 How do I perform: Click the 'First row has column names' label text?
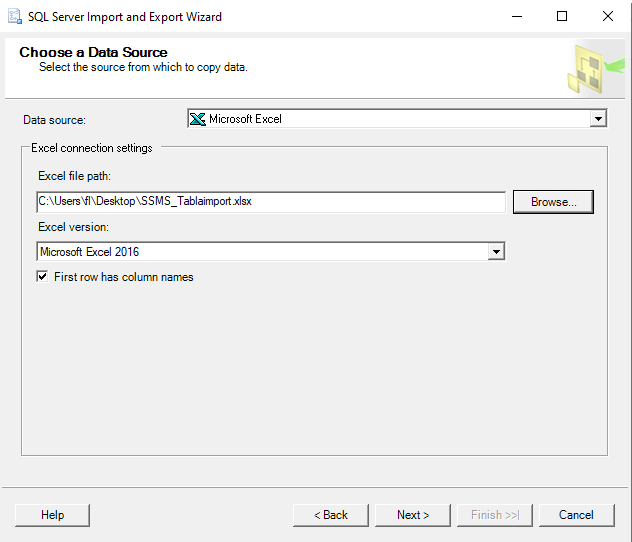124,277
